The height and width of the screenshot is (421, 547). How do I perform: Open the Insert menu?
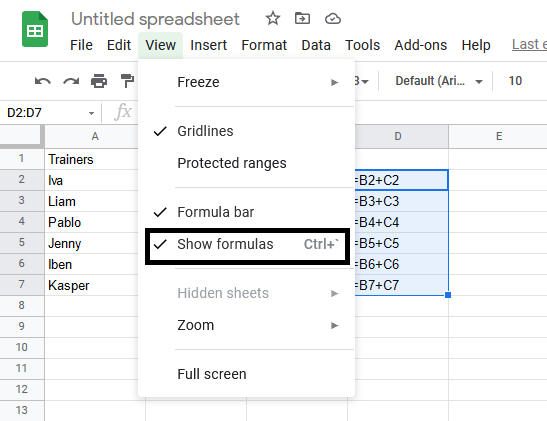pos(209,45)
